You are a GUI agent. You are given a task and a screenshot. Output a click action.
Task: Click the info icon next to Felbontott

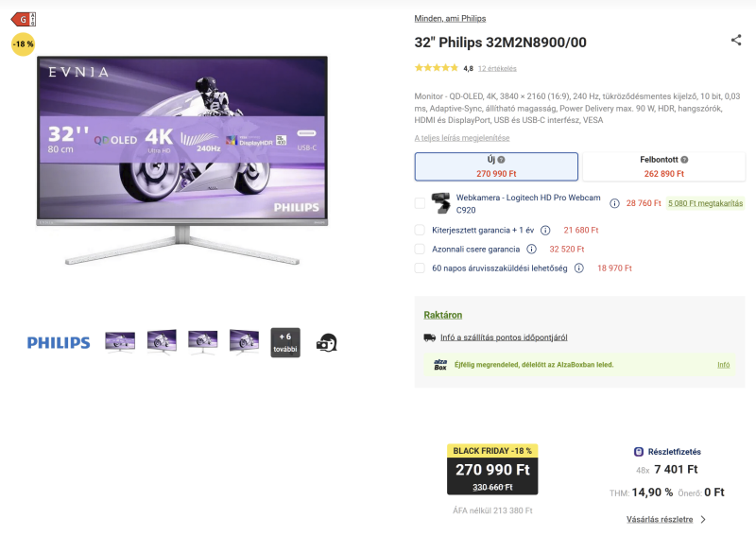pyautogui.click(x=684, y=160)
